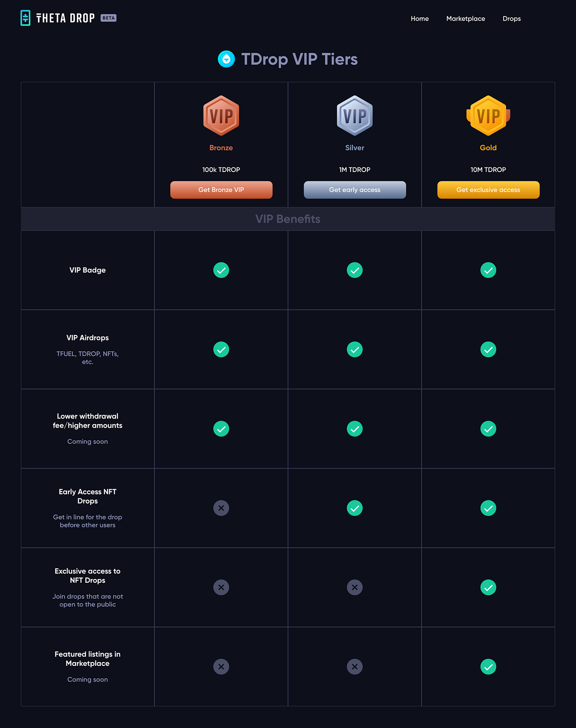This screenshot has width=576, height=728.
Task: Select the Gold VIP hexagon badge
Action: point(488,116)
